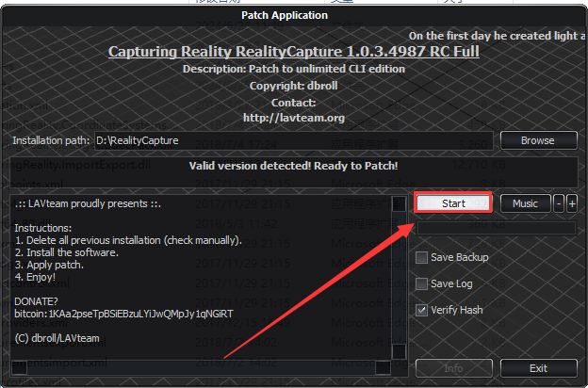Click the Start button to apply patch
This screenshot has height=388, width=588.
(x=453, y=203)
